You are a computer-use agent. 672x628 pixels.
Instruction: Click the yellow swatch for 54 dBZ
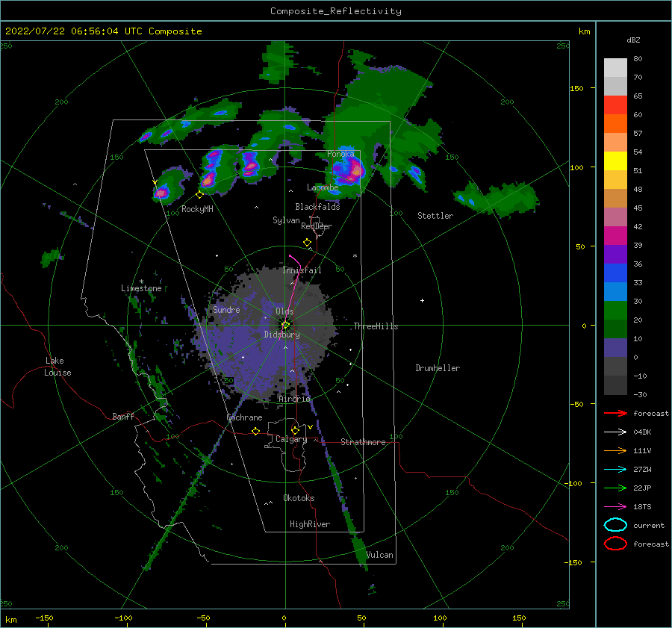(x=615, y=161)
